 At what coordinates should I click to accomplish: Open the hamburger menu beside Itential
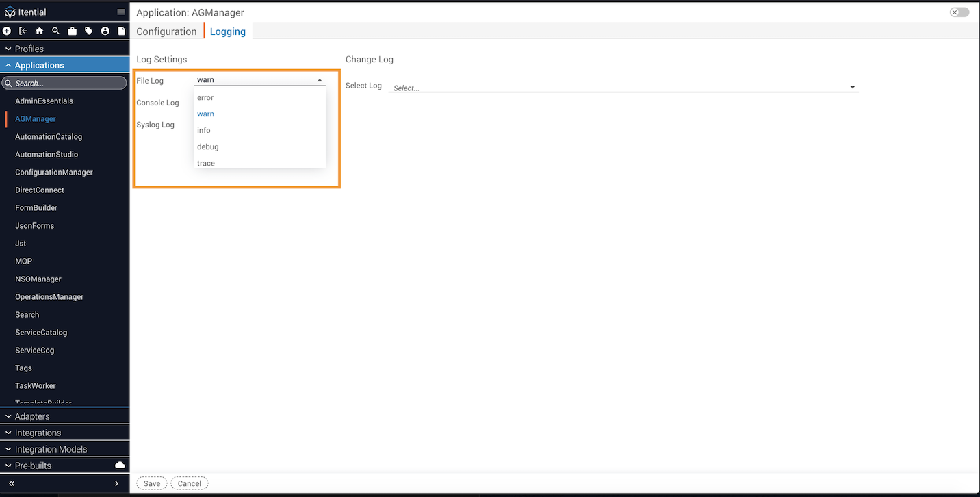coord(121,12)
